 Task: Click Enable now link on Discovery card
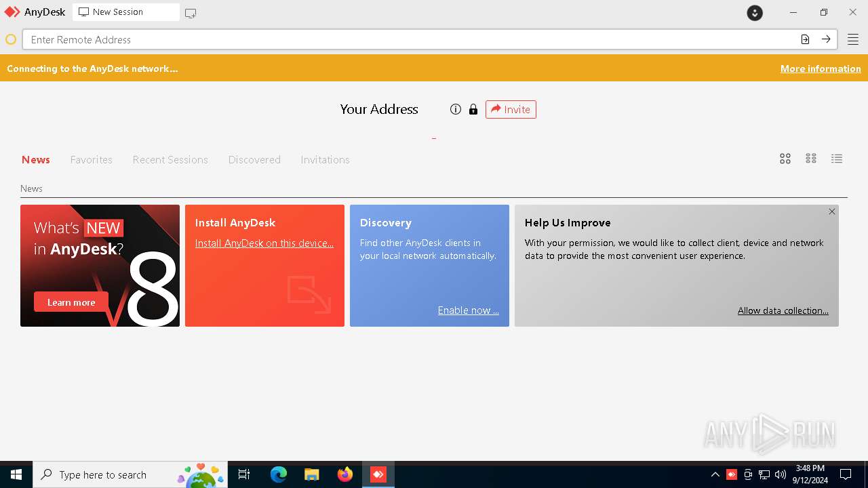[468, 310]
